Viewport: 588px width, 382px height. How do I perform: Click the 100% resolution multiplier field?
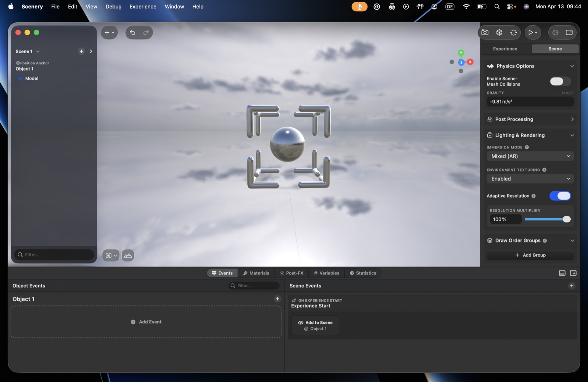pos(505,219)
